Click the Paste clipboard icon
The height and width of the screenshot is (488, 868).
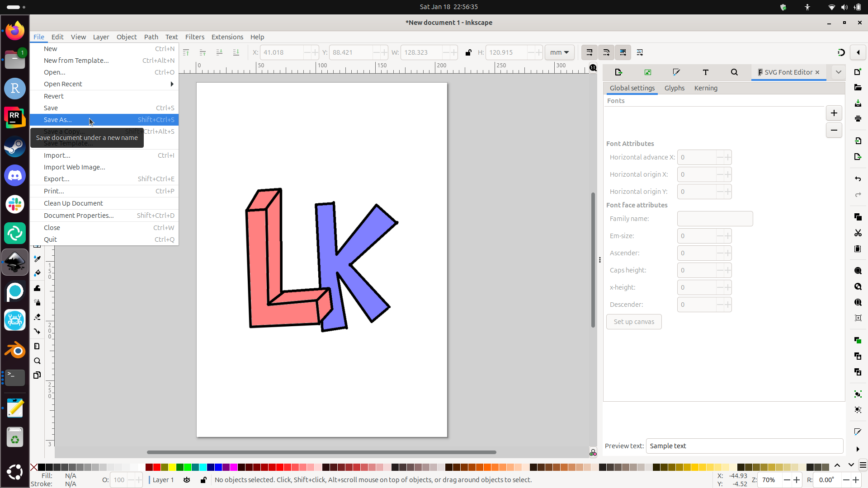tap(858, 249)
